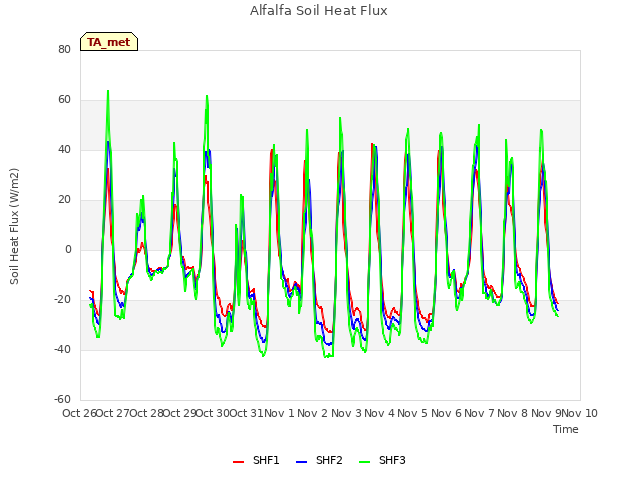Click the Oct 26 x-axis label
The image size is (640, 480).
tap(79, 413)
